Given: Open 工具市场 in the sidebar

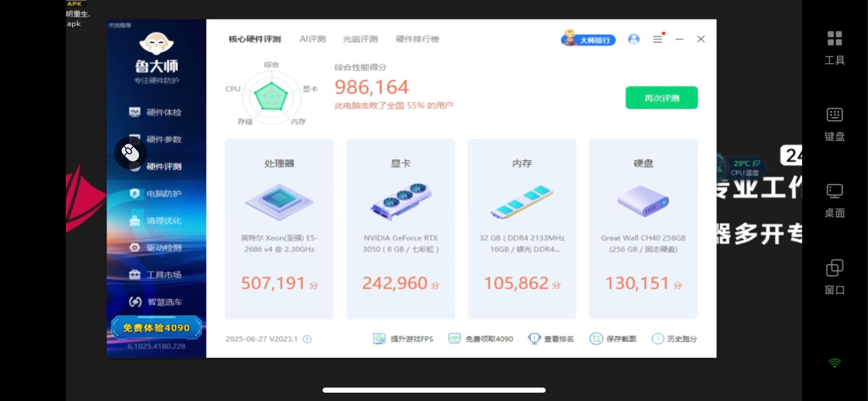Looking at the screenshot, I should click(x=156, y=275).
